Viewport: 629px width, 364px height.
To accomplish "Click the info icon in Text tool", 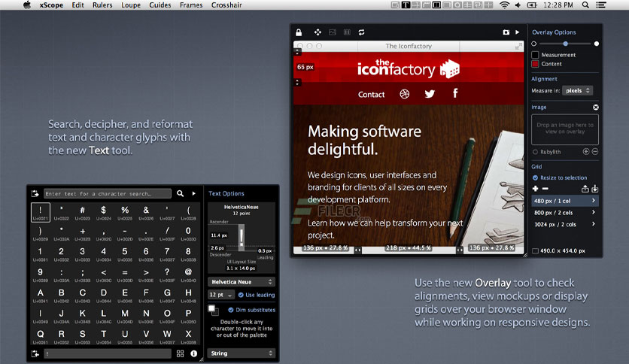I will click(194, 353).
